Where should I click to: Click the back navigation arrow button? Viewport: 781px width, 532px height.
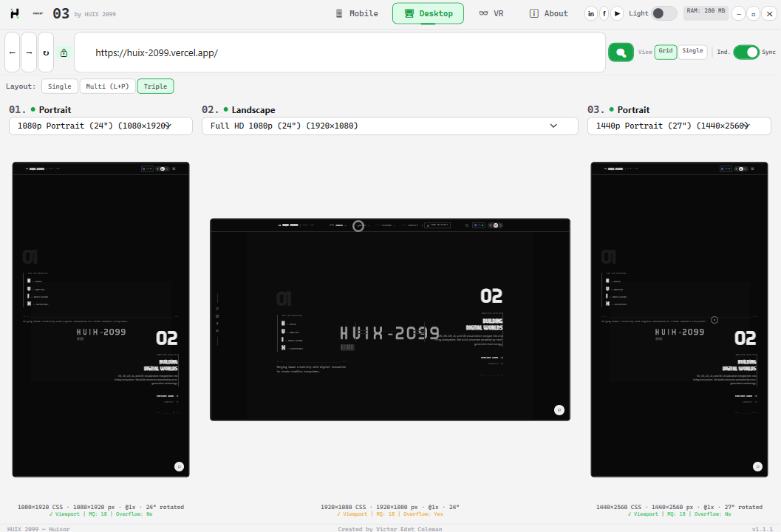pyautogui.click(x=13, y=52)
